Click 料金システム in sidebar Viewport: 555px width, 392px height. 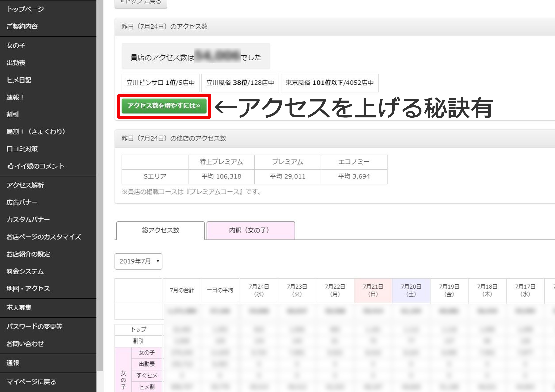point(25,272)
